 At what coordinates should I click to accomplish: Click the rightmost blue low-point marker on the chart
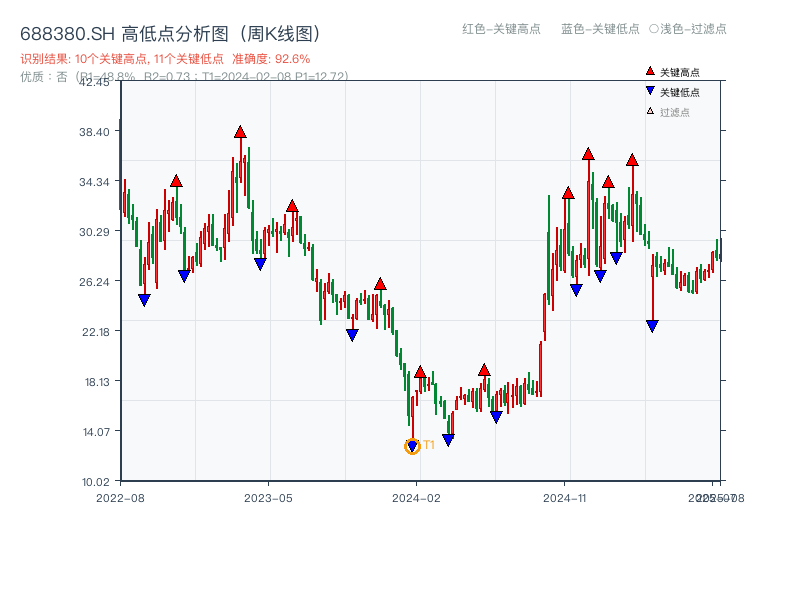(653, 324)
